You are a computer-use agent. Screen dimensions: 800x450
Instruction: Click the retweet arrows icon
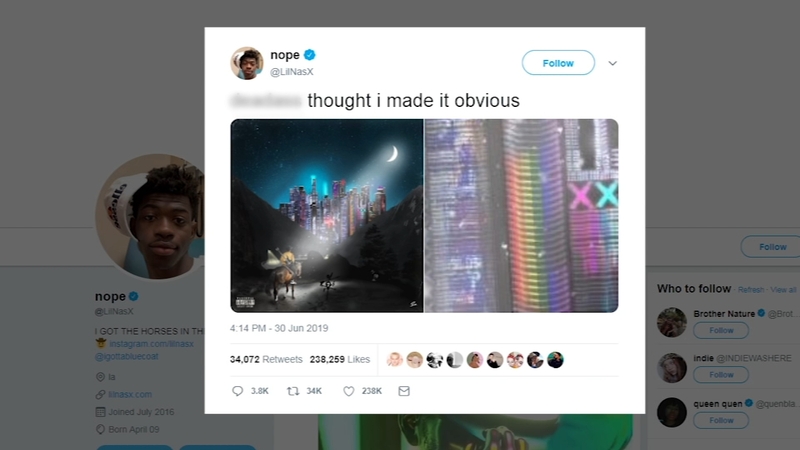293,391
